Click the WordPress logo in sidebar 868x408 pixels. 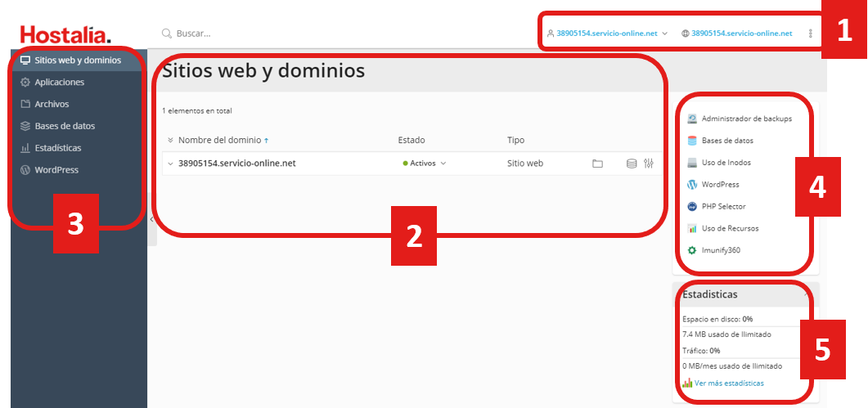point(25,170)
